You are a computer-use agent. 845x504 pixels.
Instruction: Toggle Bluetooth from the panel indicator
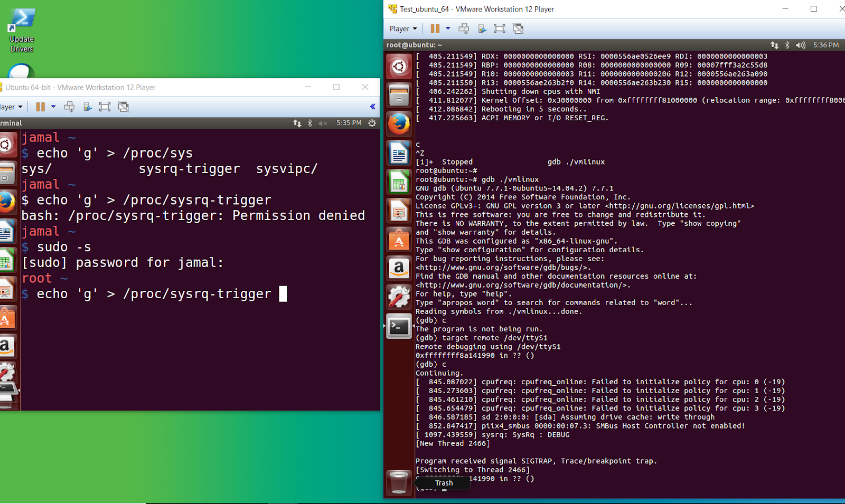point(786,45)
